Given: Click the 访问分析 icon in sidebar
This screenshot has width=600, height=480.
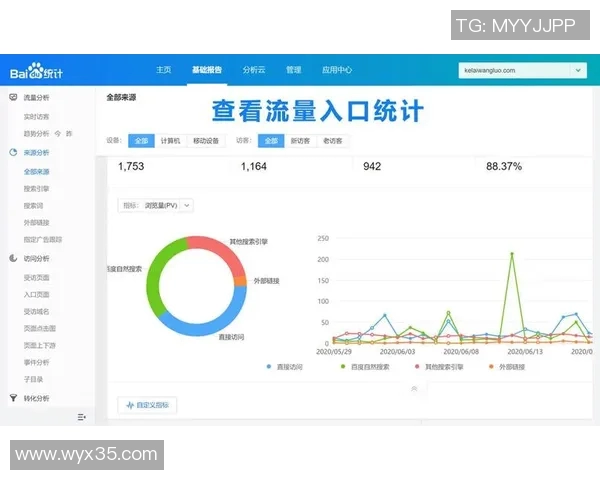Looking at the screenshot, I should [x=13, y=258].
